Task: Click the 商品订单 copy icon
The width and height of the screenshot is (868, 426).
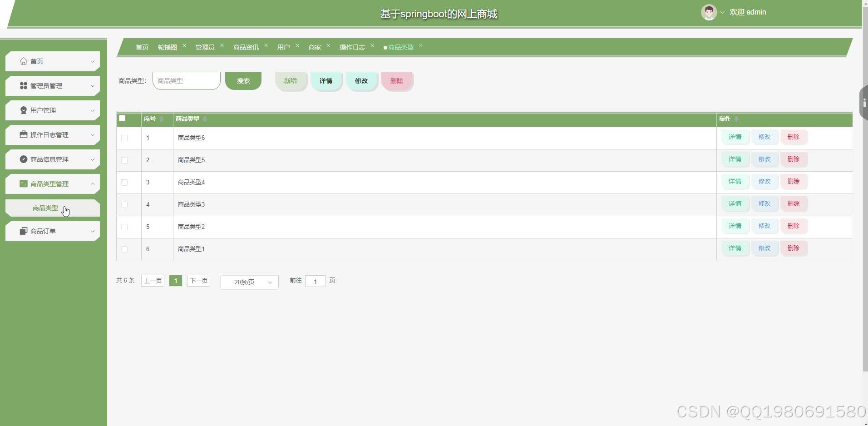Action: (24, 231)
